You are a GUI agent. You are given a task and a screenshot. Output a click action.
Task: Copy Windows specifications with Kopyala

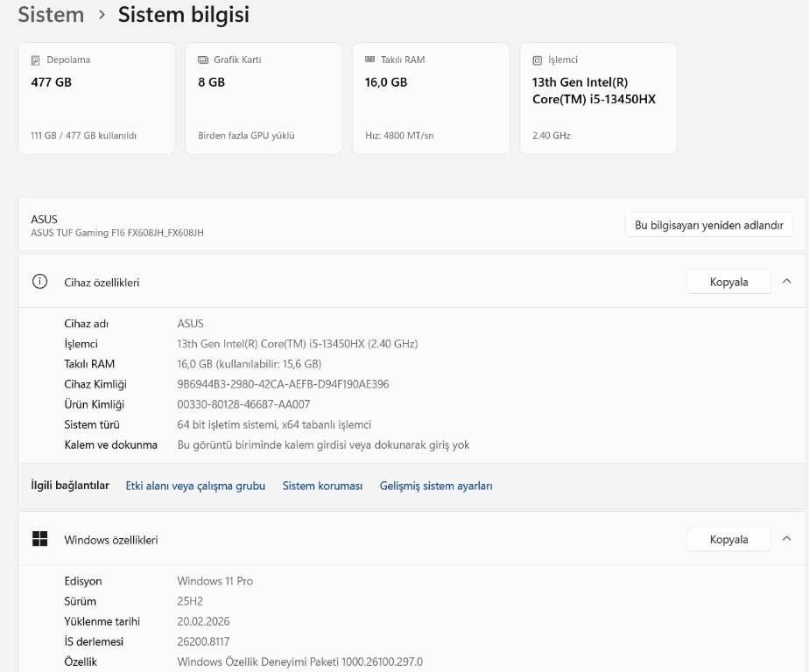728,539
